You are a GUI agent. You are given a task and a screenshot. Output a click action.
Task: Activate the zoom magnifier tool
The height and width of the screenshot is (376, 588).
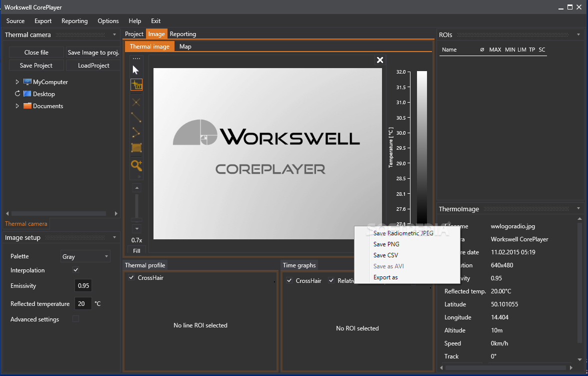(x=136, y=165)
